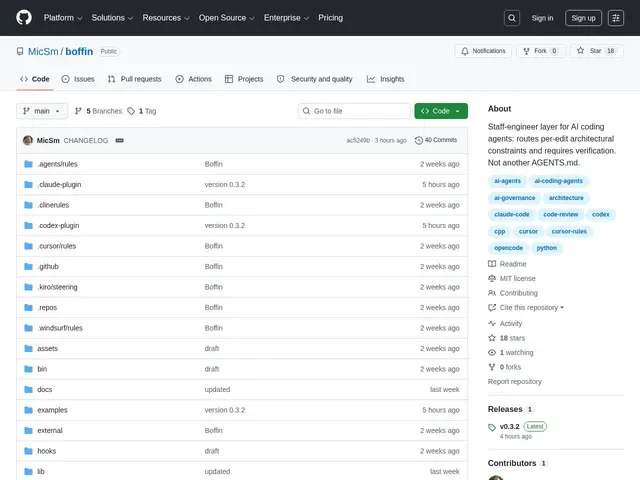Click the Sign up button

(583, 18)
